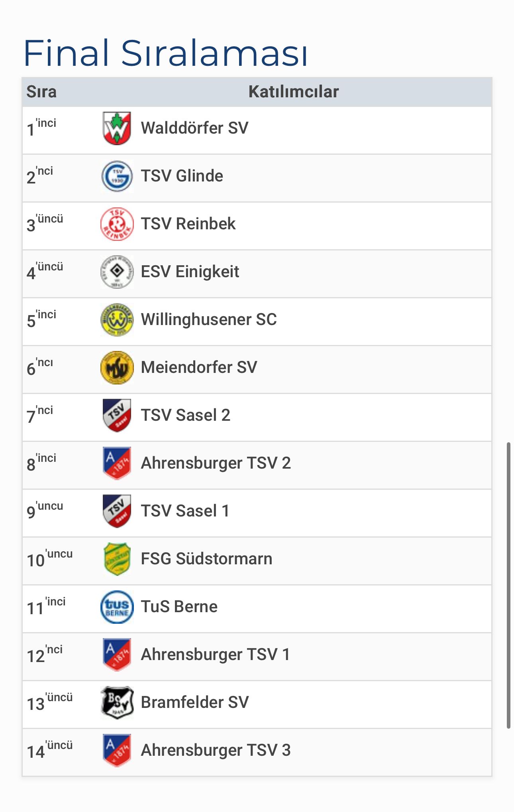Click the Walddörfer SV team name

click(195, 128)
